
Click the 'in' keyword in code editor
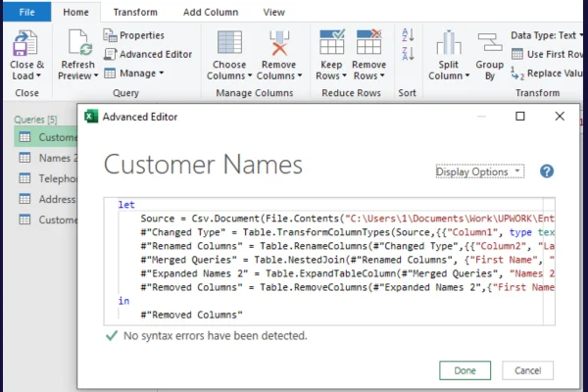(123, 301)
